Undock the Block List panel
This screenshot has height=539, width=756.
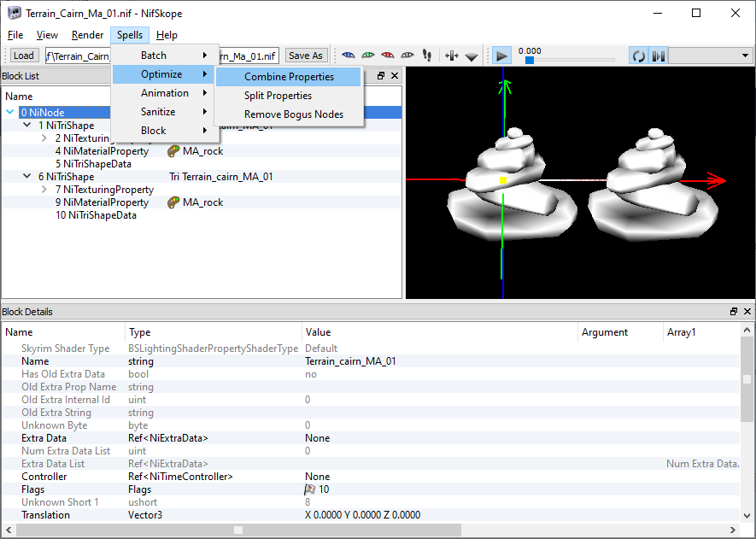(381, 76)
